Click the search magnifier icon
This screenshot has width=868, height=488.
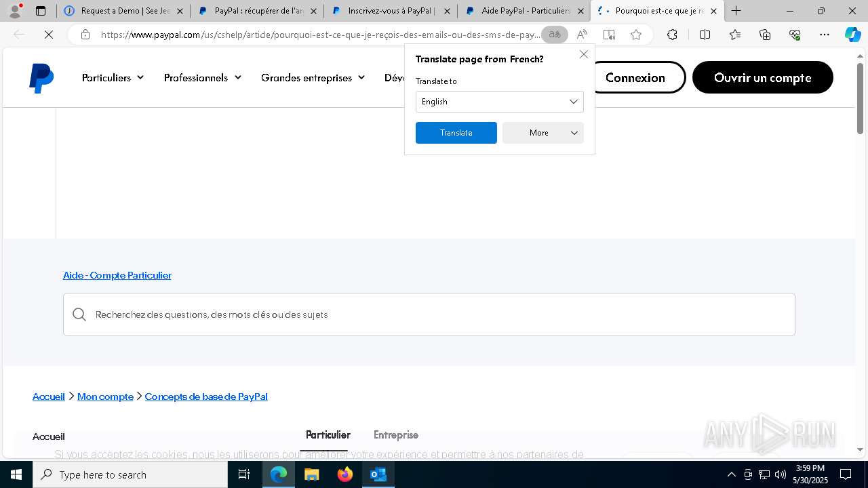point(79,314)
